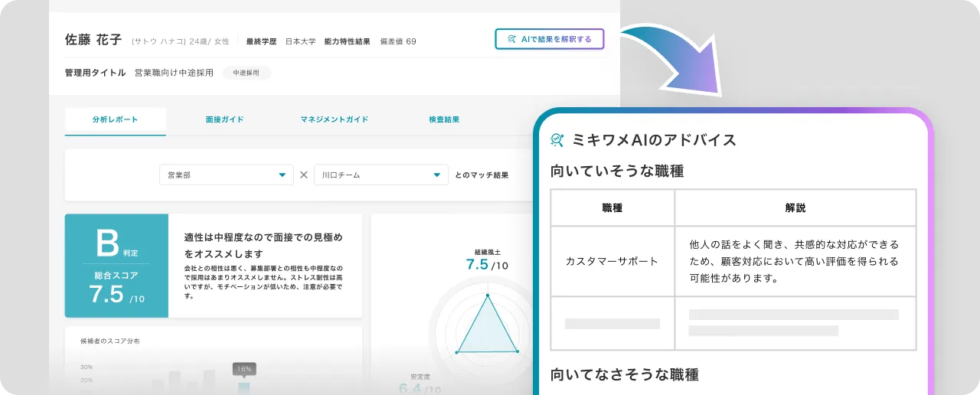Viewport: 980px width, 395px height.
Task: Open the 営業部 department dropdown
Action: click(x=227, y=175)
